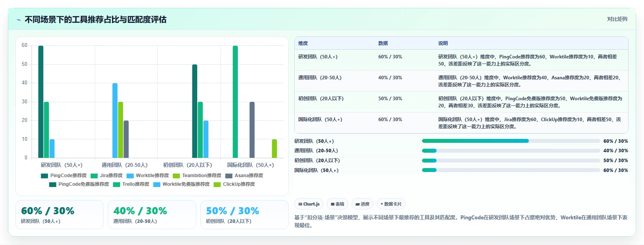Click ClickUp bar at 10 in 国际化团队
This screenshot has width=644, height=245.
pyautogui.click(x=274, y=148)
